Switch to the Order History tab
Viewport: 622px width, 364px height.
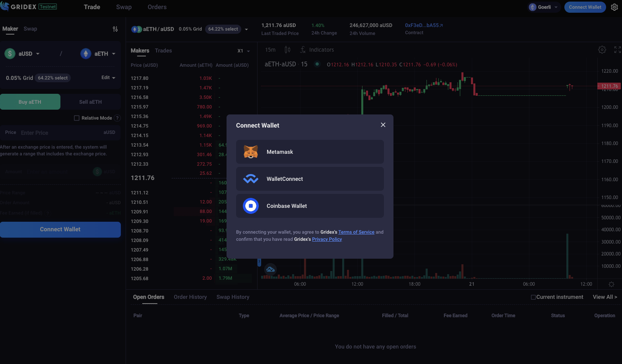(190, 297)
